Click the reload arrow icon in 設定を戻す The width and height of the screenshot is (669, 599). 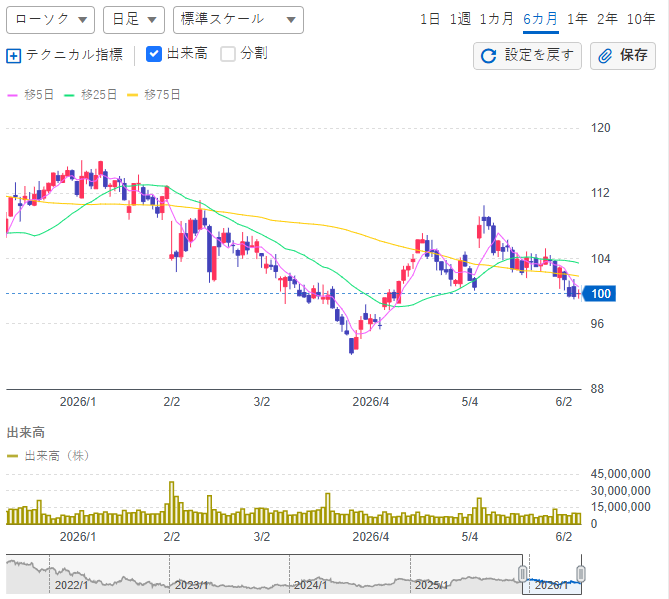point(489,56)
